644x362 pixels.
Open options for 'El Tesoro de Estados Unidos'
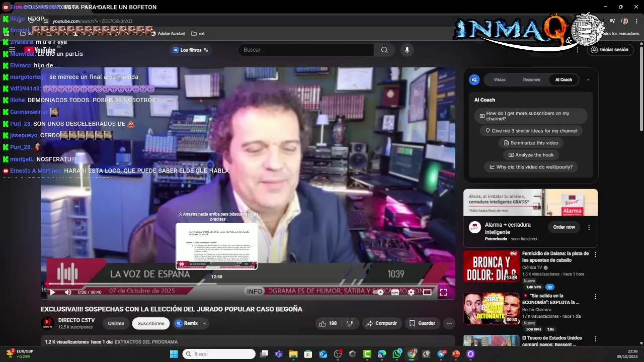595,339
